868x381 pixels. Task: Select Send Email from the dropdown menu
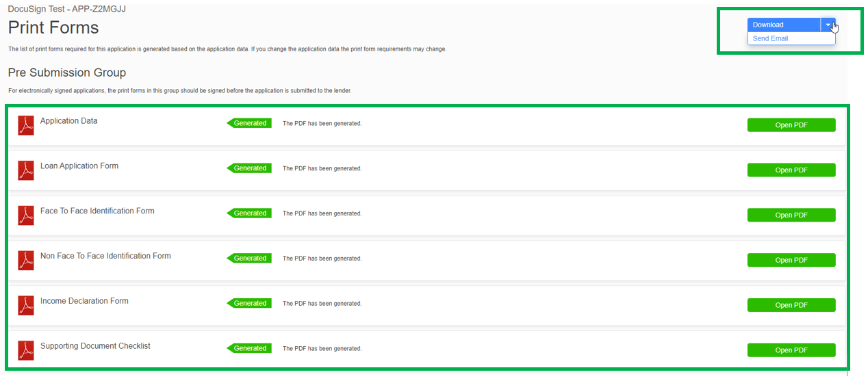coord(770,39)
